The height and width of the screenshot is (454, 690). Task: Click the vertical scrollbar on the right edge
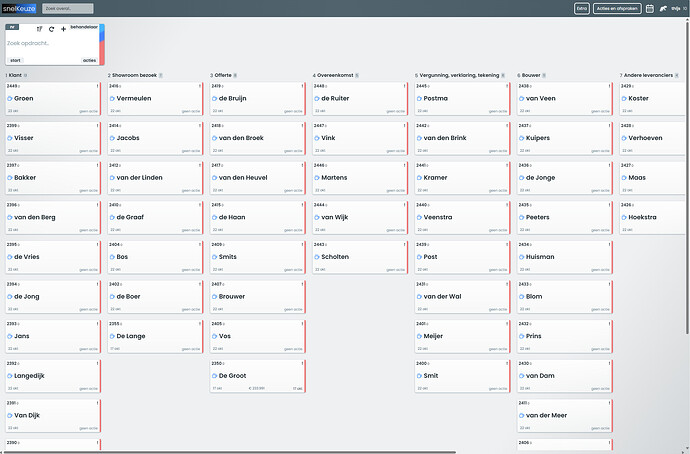687,176
